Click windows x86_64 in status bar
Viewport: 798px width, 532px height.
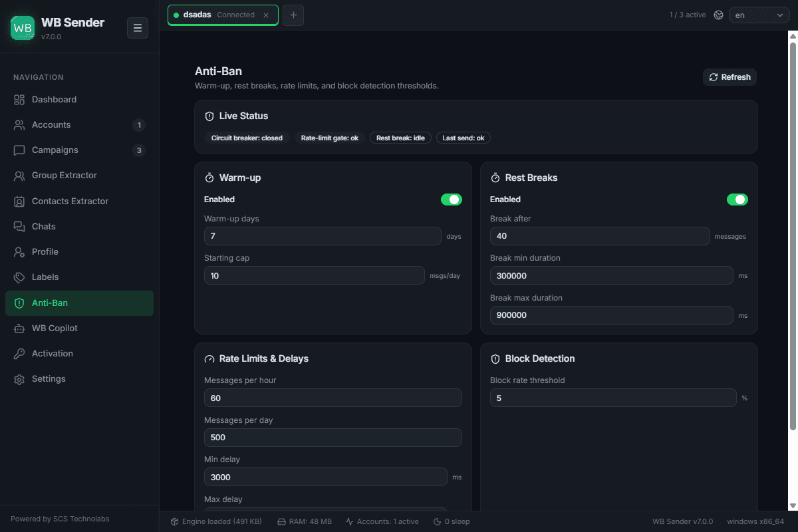click(x=755, y=522)
